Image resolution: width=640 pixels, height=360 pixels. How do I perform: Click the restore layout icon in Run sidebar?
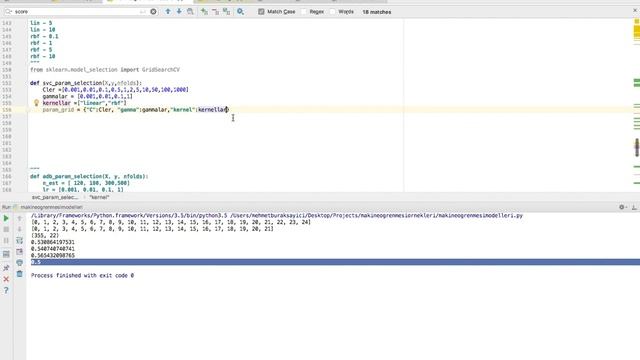pyautogui.click(x=6, y=254)
